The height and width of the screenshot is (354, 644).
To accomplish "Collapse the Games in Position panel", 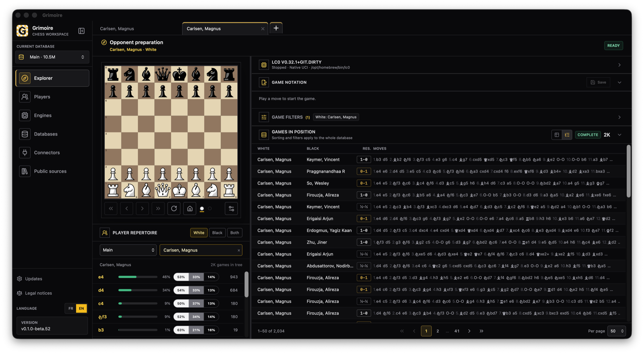I will click(620, 135).
